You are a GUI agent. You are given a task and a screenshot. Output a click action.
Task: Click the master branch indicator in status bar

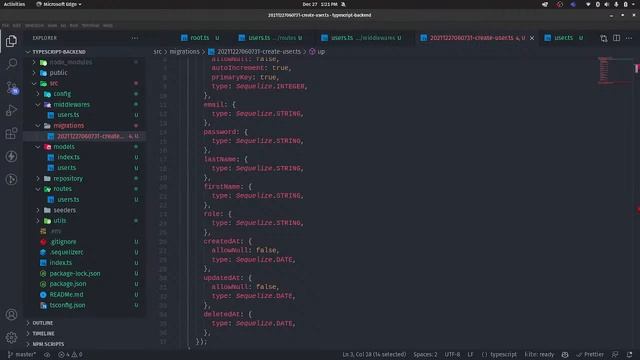(x=22, y=355)
